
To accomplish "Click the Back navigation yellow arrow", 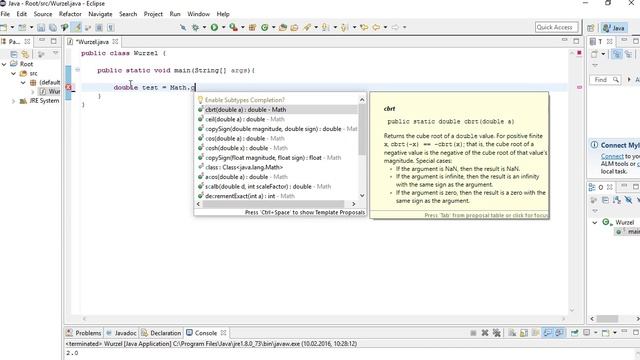I will coord(376,27).
